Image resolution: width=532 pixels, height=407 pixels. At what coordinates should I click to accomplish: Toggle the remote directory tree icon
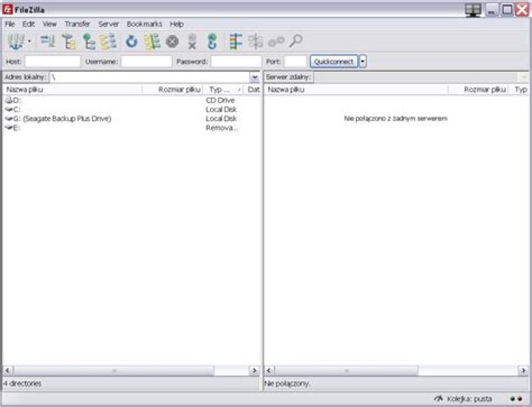(x=89, y=41)
